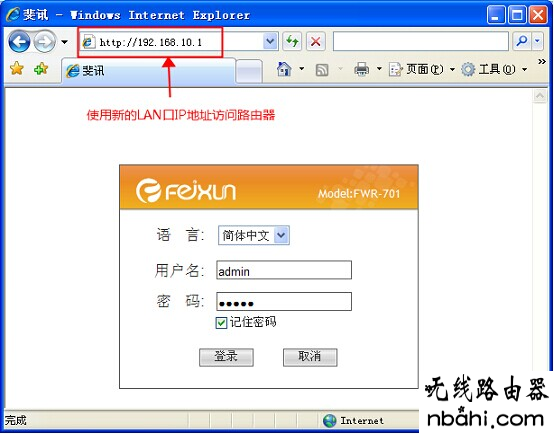Click the 登录 login button
This screenshot has width=554, height=434.
[x=226, y=357]
